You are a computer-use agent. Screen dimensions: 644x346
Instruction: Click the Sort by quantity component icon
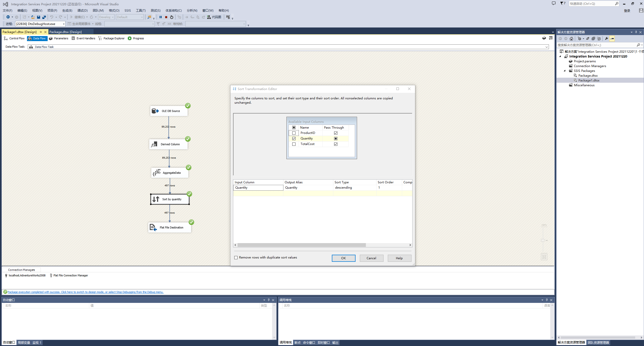click(156, 199)
